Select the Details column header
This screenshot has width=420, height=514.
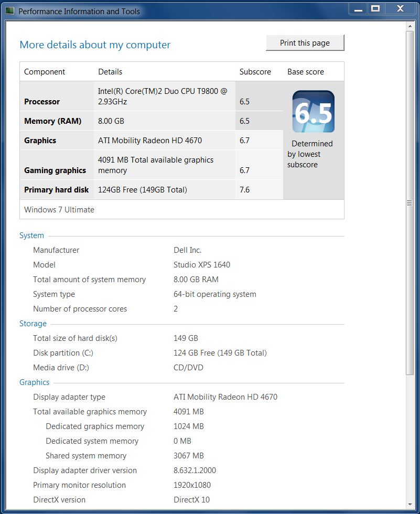click(x=110, y=72)
